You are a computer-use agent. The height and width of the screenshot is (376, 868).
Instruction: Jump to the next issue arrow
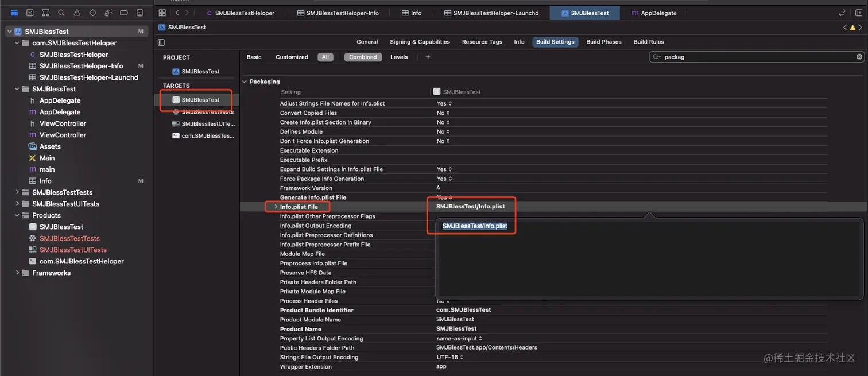tap(861, 27)
